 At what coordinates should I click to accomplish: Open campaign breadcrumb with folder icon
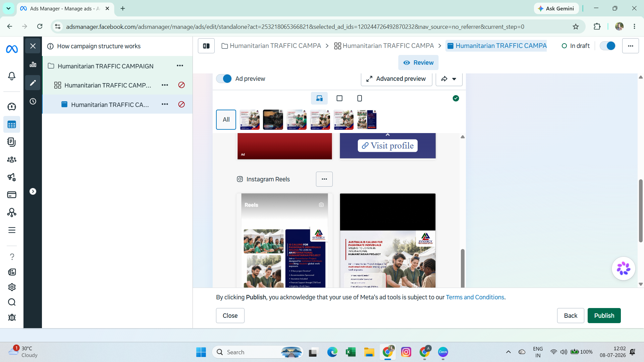[x=271, y=46]
